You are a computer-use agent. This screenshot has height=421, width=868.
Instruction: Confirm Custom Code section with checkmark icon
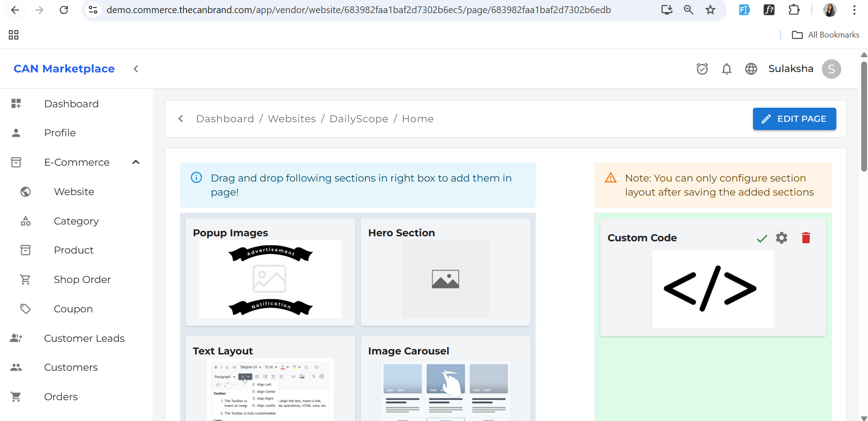coord(761,239)
